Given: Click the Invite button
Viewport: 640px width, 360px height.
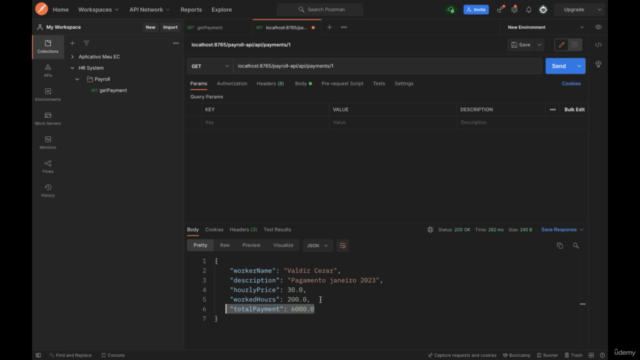Looking at the screenshot, I should coord(476,9).
